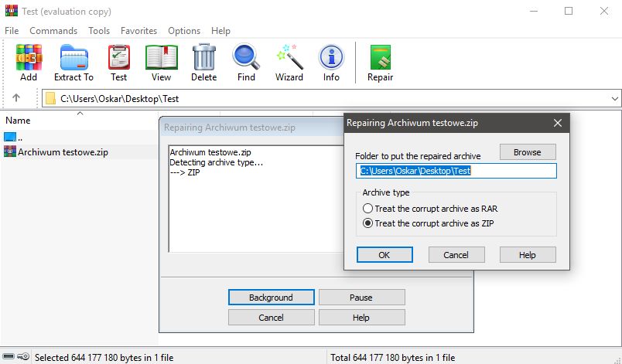The image size is (622, 364).
Task: Click the folder icon in address bar
Action: (x=50, y=98)
